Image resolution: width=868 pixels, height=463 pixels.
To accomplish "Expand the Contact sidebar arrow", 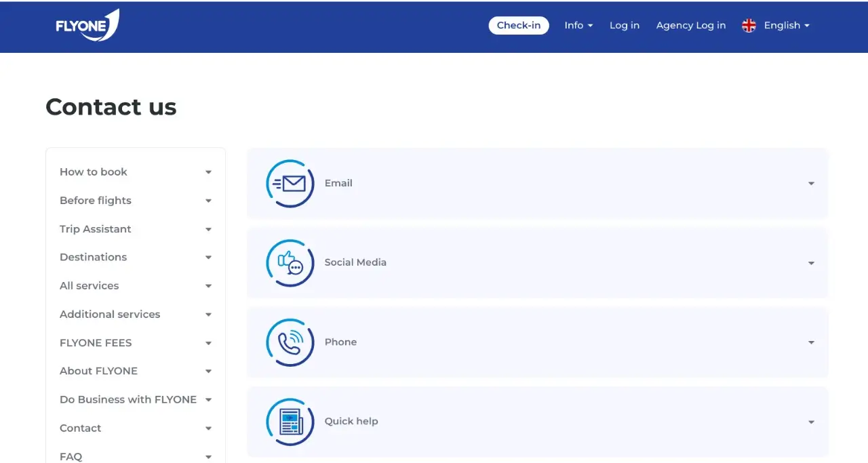I will (208, 428).
